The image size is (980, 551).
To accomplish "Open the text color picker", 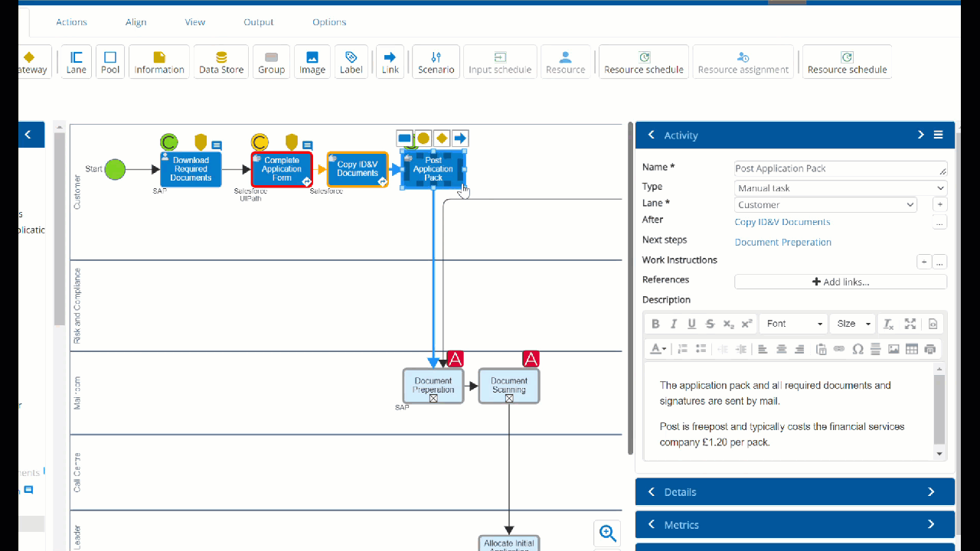I will 658,349.
